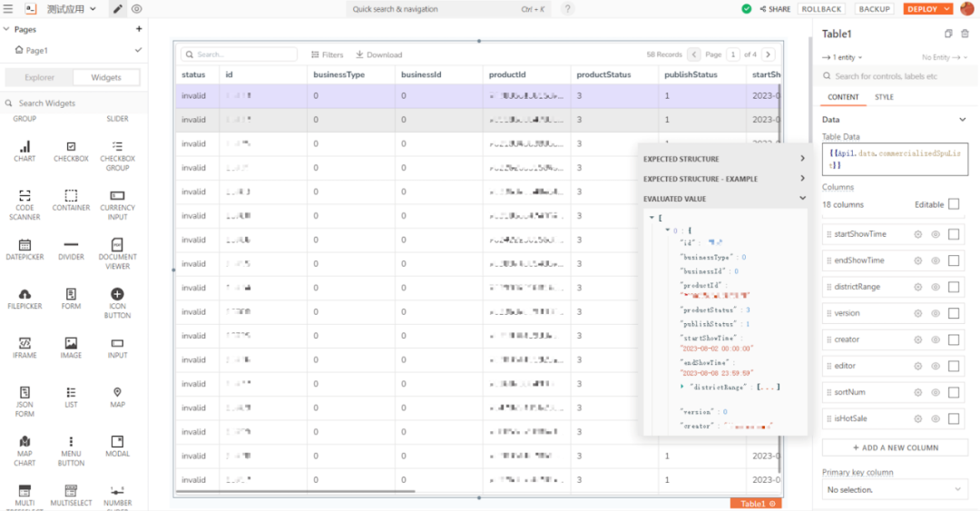Select the Map widget
This screenshot has width=980, height=511.
tap(117, 398)
